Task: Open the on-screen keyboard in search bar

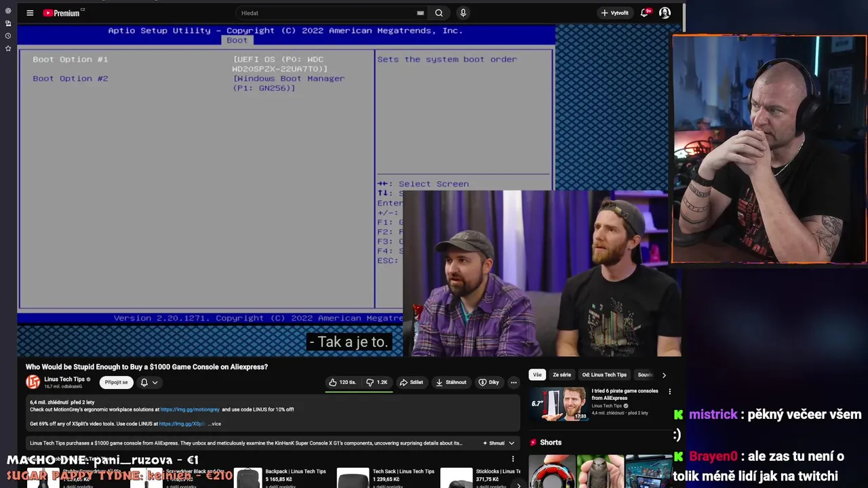Action: click(420, 13)
